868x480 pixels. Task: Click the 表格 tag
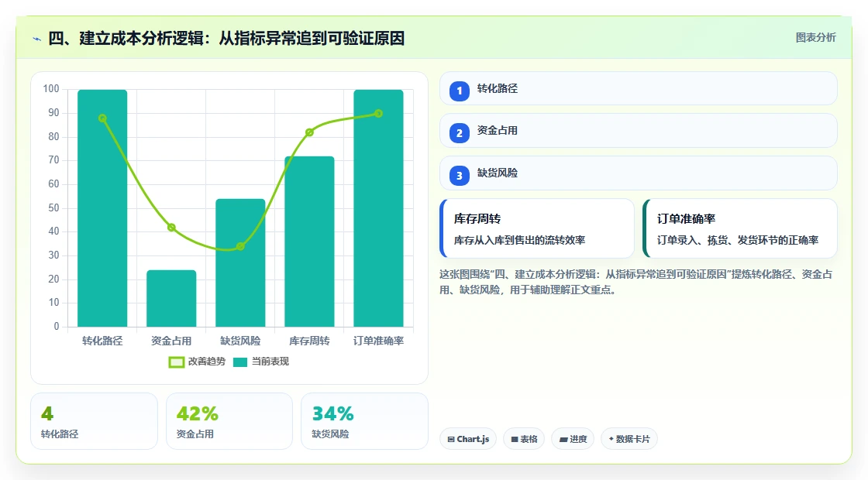(x=524, y=439)
